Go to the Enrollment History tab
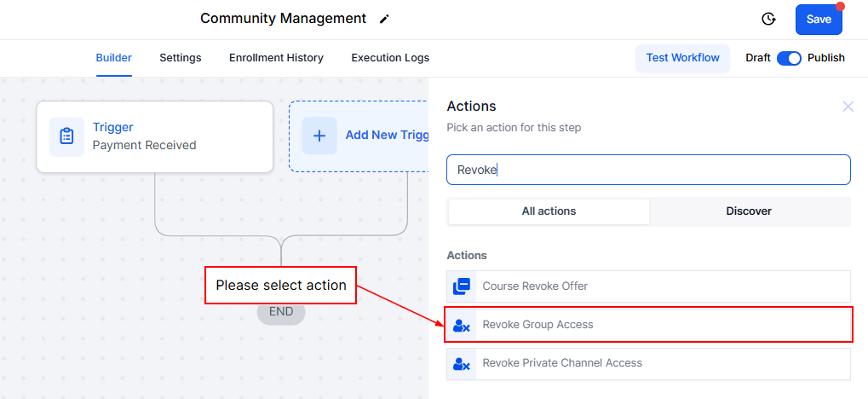868x399 pixels. (276, 58)
